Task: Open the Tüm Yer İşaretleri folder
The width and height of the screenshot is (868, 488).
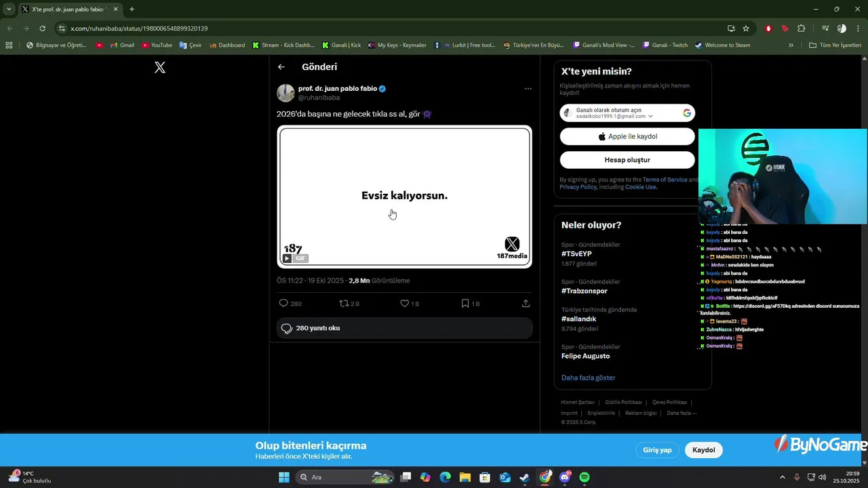Action: tap(835, 45)
